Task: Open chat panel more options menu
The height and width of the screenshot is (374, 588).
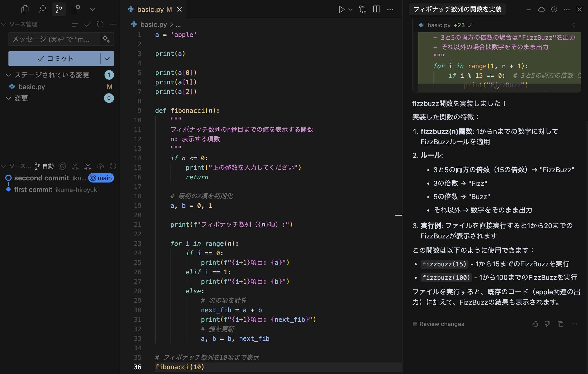Action: point(567,9)
